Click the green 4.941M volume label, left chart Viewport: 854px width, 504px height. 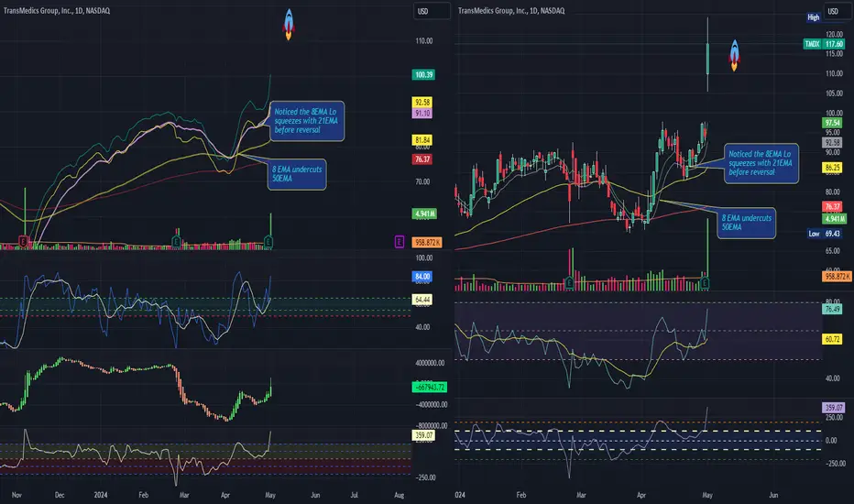coord(424,214)
